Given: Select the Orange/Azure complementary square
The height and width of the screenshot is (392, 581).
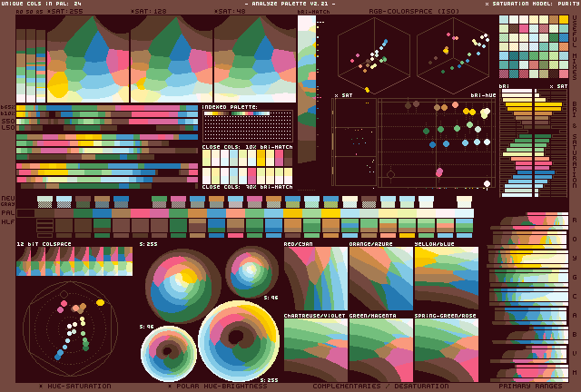Looking at the screenshot, I should click(381, 279).
